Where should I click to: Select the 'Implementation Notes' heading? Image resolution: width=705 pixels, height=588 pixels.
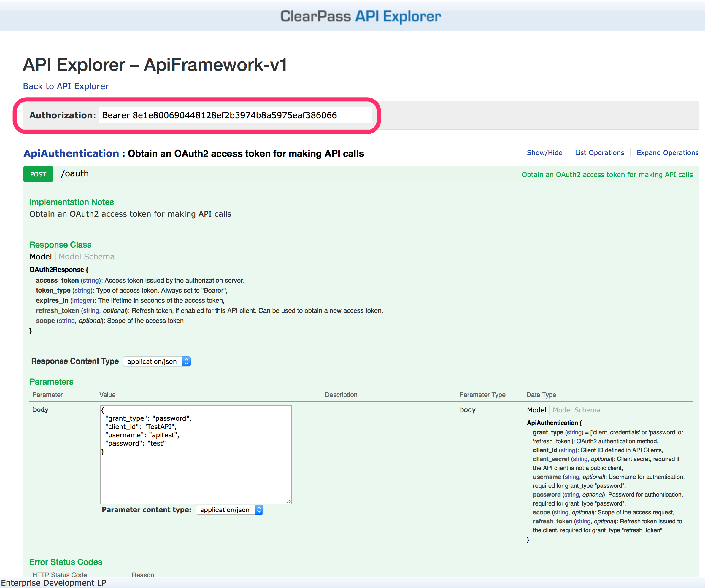click(x=72, y=202)
